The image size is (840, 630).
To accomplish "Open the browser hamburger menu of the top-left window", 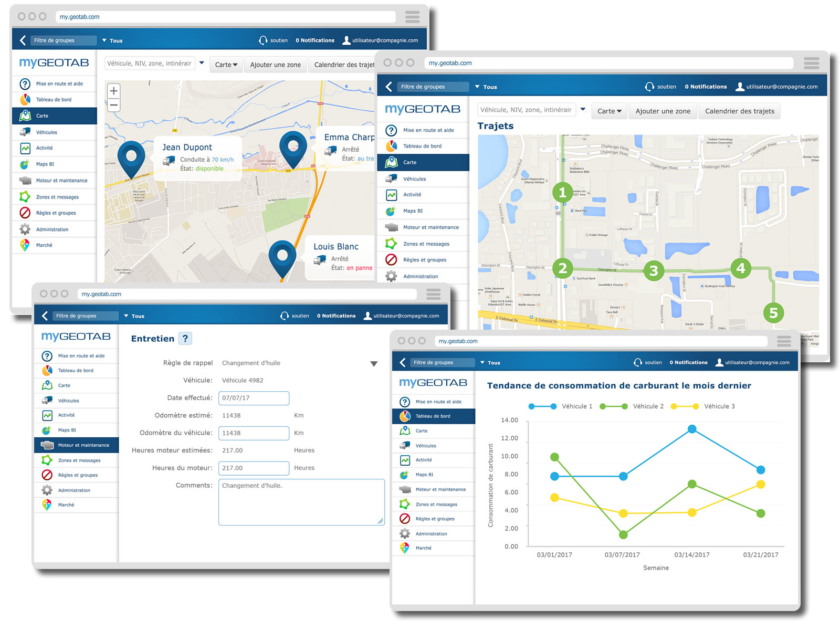I will click(x=413, y=17).
